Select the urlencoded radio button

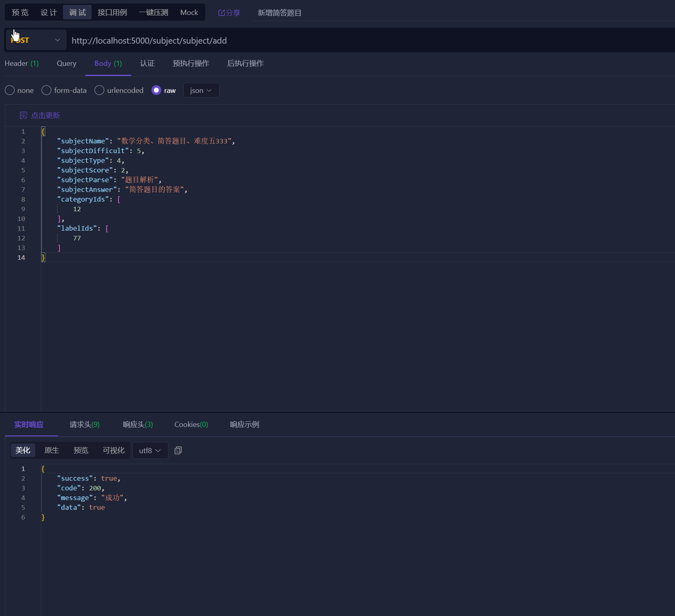(x=99, y=90)
